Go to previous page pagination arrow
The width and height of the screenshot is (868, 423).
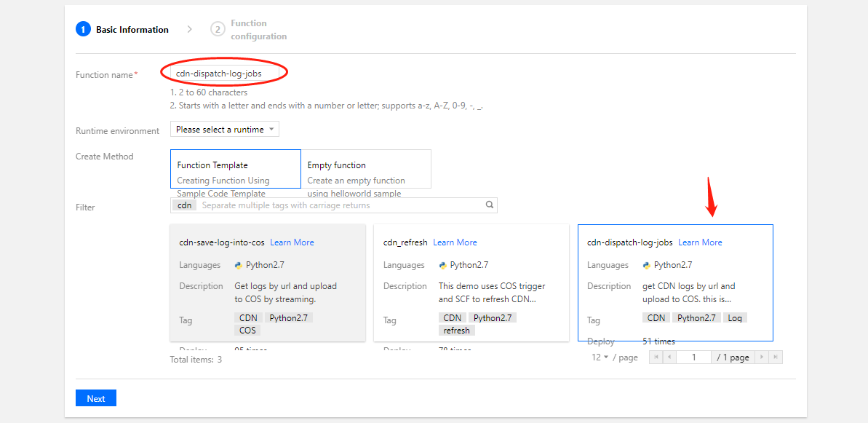(669, 357)
